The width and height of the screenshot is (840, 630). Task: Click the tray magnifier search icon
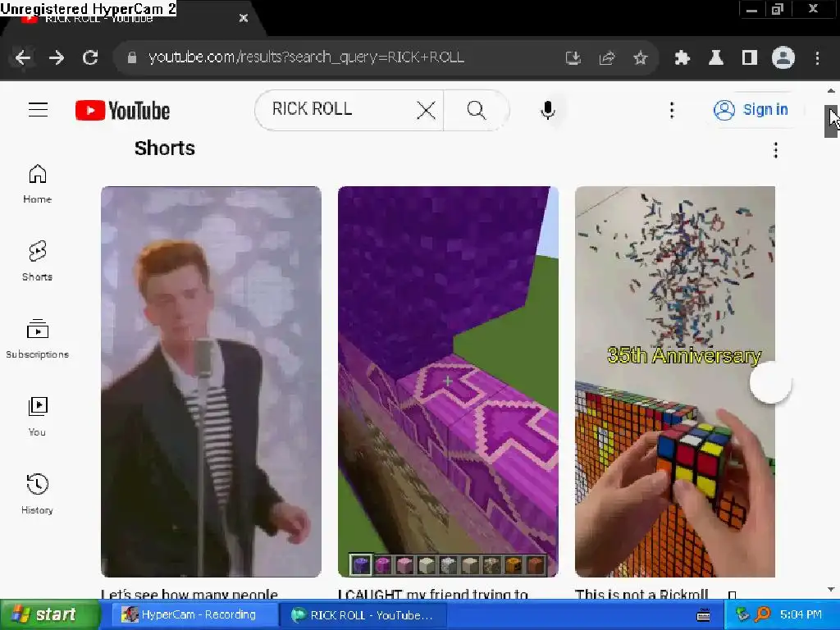coord(762,614)
